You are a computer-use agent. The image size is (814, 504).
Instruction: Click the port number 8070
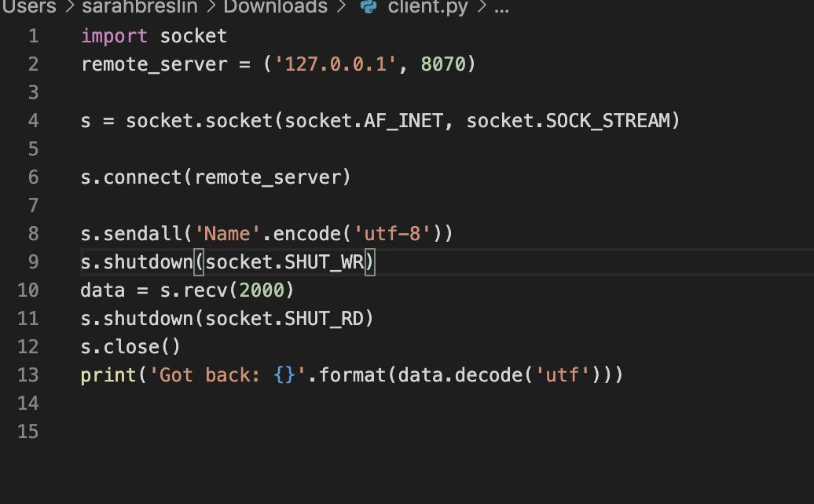tap(443, 64)
